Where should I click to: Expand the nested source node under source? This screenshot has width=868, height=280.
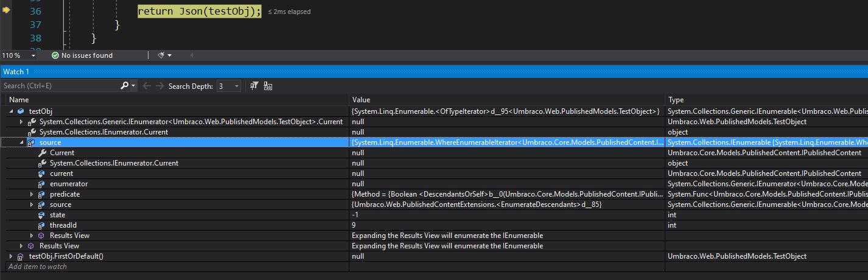32,205
